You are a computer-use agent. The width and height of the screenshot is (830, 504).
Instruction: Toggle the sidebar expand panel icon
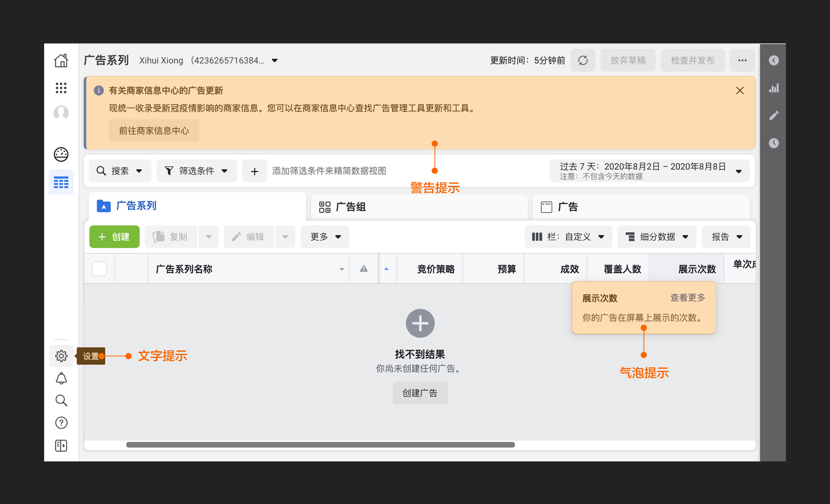tap(61, 446)
